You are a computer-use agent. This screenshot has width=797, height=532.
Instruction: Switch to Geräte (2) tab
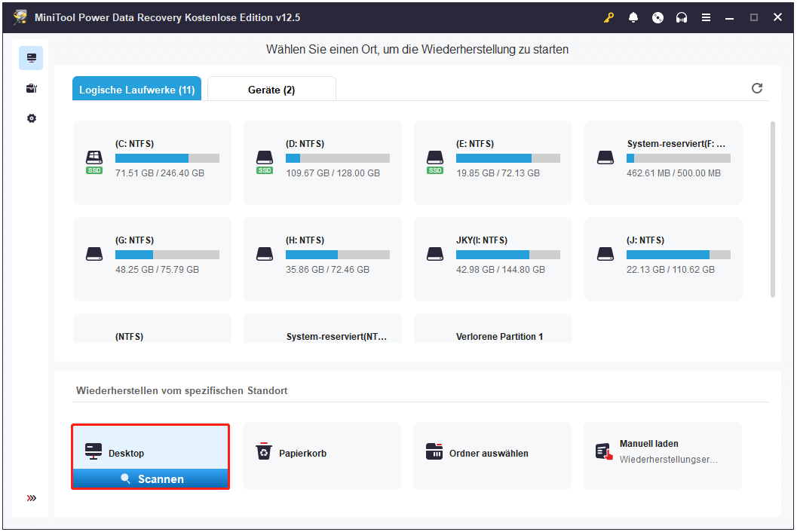click(x=271, y=89)
